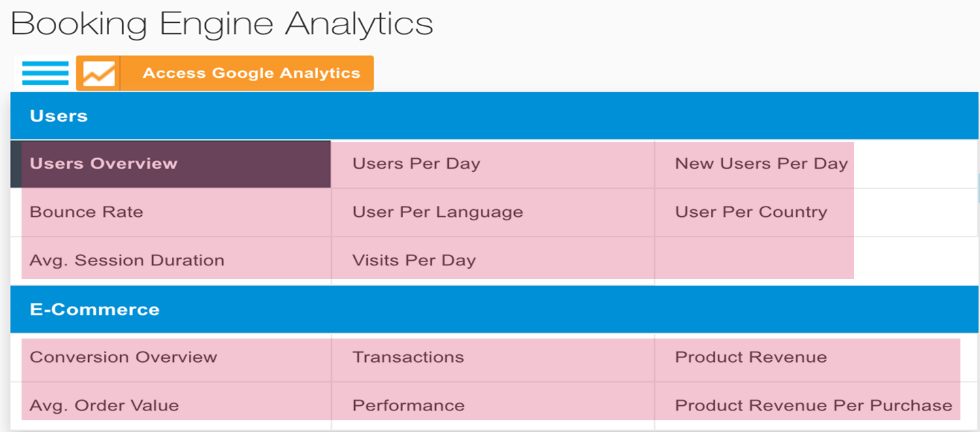Open Users Per Day report
The width and height of the screenshot is (980, 432).
point(493,164)
